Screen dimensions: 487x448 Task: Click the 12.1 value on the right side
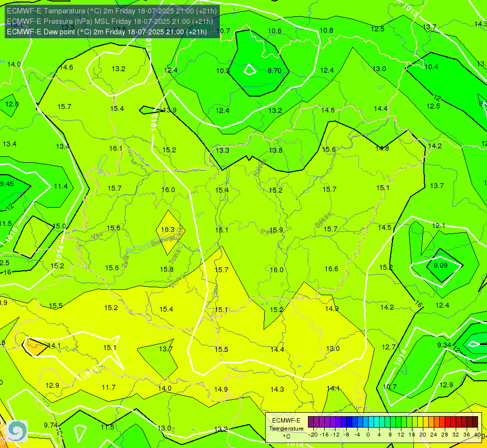coord(439,225)
